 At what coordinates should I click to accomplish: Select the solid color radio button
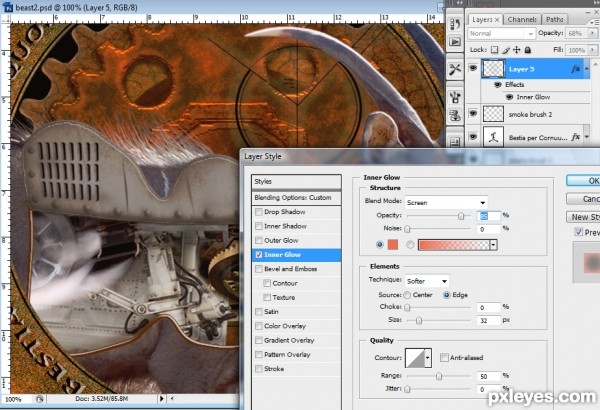380,244
